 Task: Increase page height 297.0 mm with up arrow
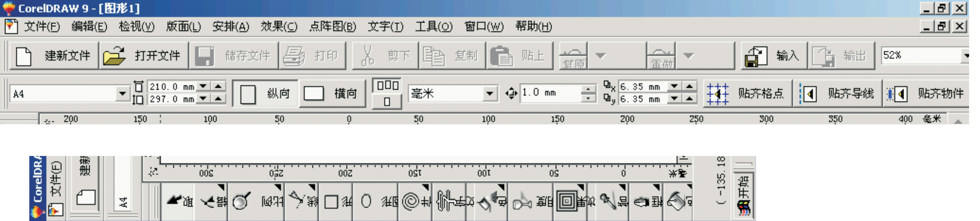click(x=218, y=99)
